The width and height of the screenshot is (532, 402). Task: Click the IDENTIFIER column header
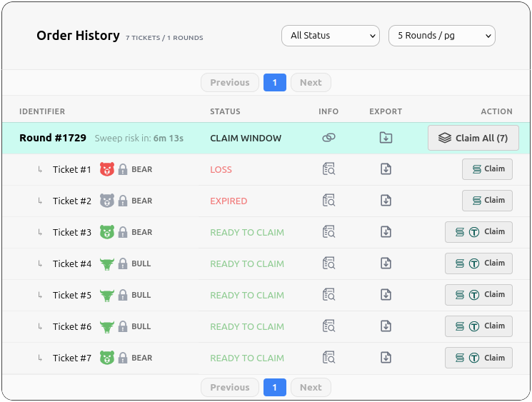tap(42, 111)
